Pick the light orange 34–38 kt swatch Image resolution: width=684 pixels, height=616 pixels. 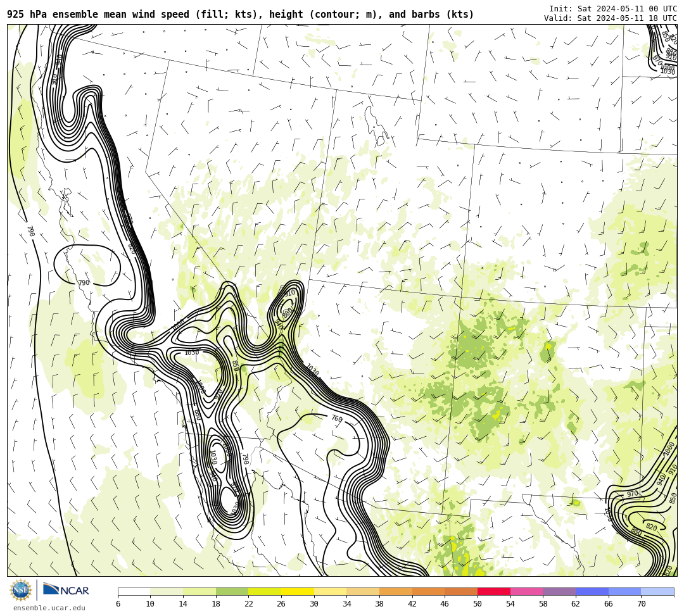click(x=363, y=591)
